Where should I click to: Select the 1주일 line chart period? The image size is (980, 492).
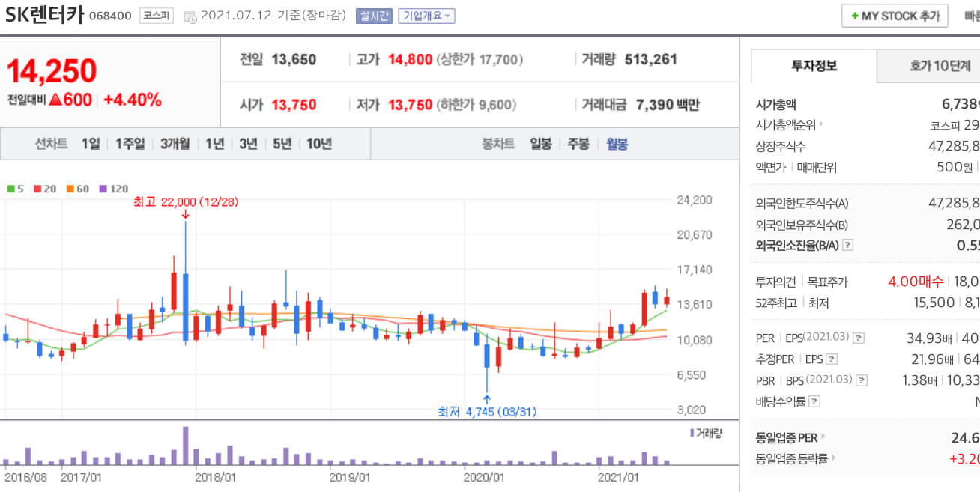[130, 144]
